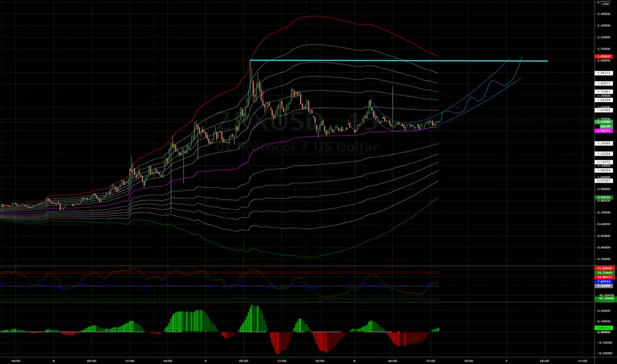
Task: Click the 1.80571 band price label
Action: (604, 83)
